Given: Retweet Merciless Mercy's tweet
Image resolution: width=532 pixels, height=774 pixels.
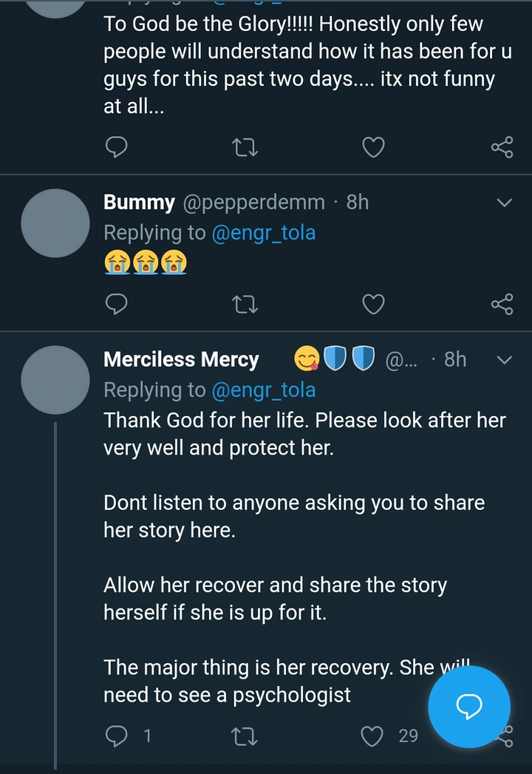Looking at the screenshot, I should [245, 736].
